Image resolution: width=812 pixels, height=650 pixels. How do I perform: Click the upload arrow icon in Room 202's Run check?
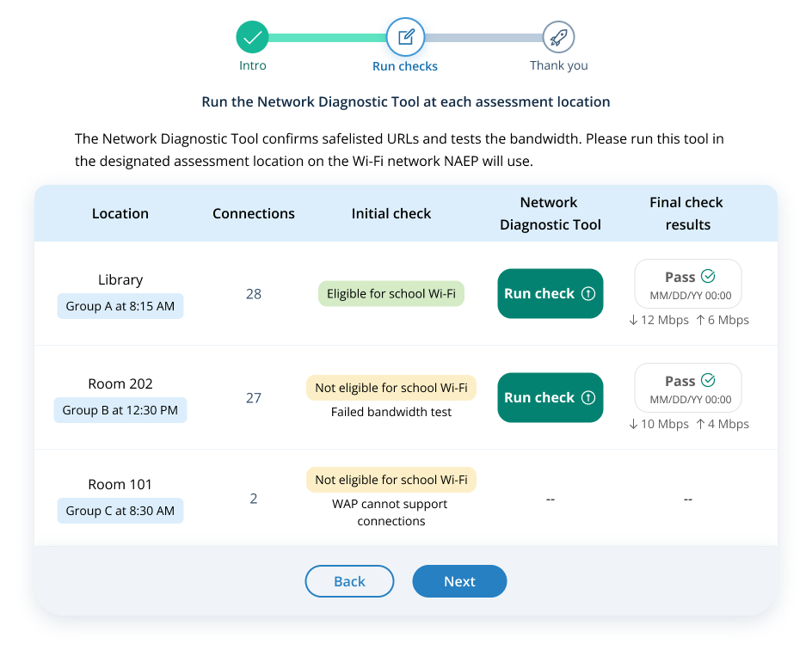pos(588,398)
